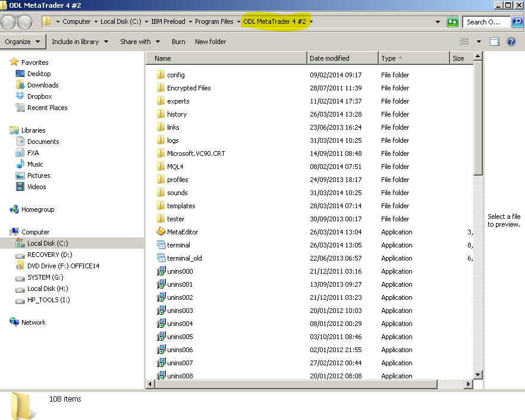
Task: Click the Burn toolbar button
Action: pyautogui.click(x=178, y=42)
